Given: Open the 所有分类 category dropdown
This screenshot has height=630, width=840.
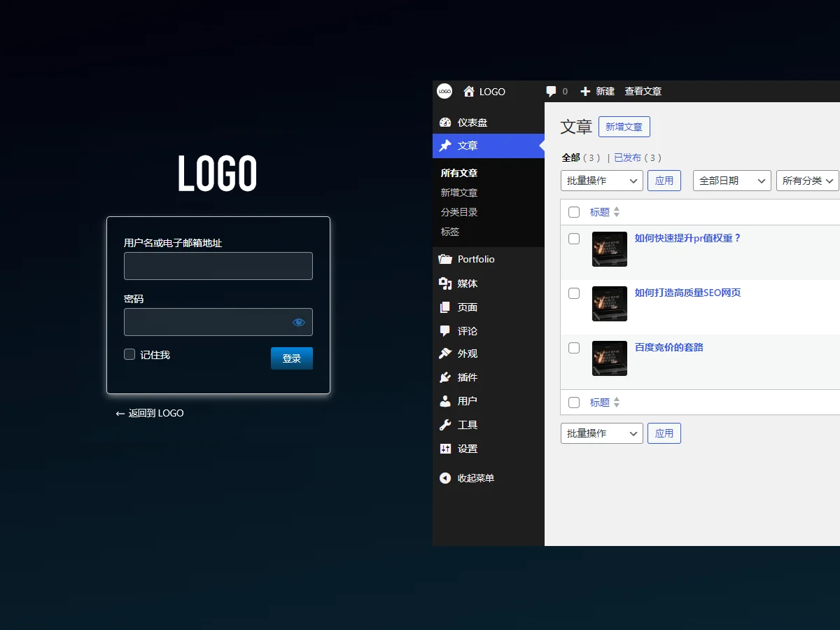Looking at the screenshot, I should (808, 181).
